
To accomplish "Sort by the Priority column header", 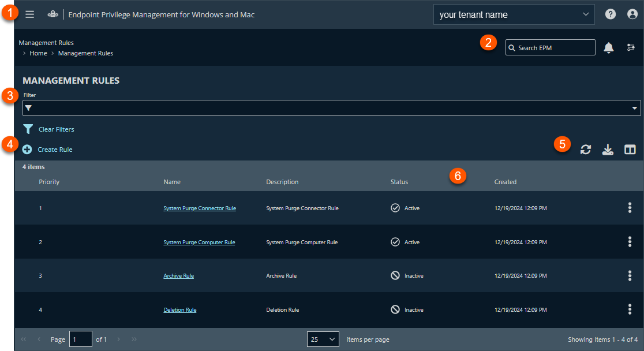I will [x=49, y=182].
